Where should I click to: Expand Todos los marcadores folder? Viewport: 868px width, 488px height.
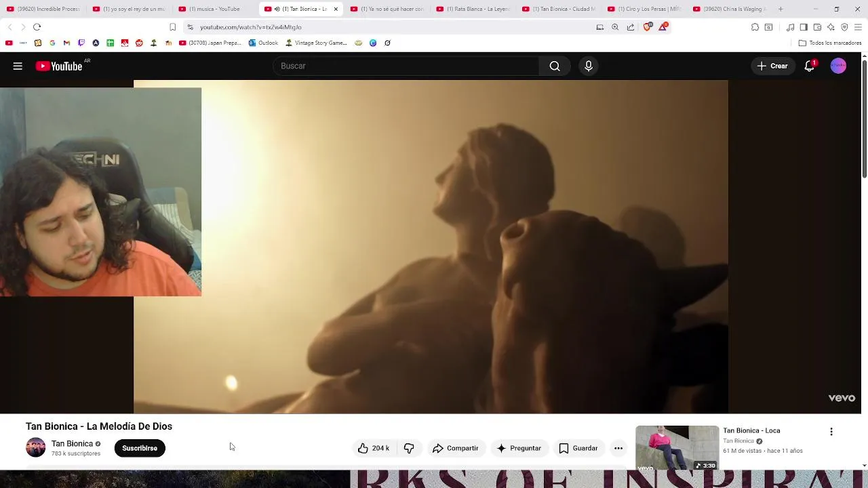point(830,43)
